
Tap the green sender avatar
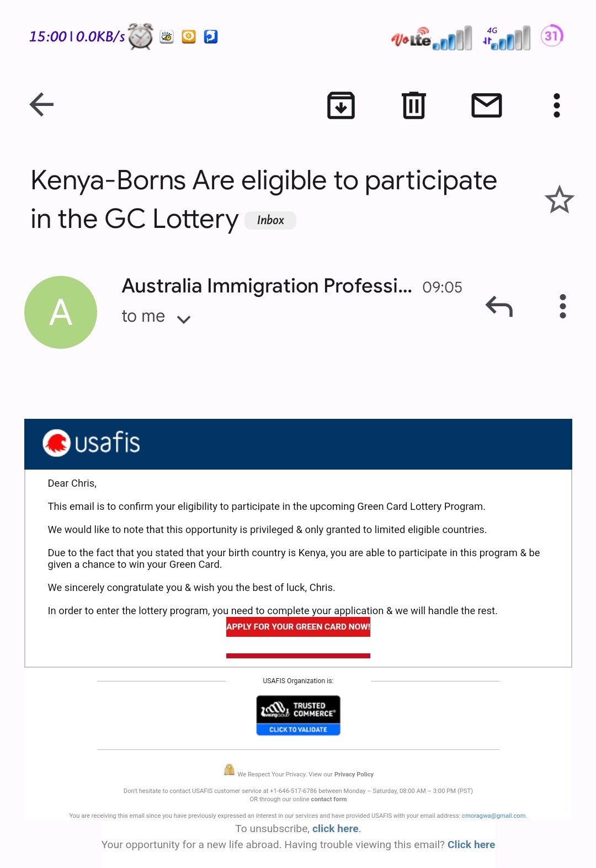(61, 311)
